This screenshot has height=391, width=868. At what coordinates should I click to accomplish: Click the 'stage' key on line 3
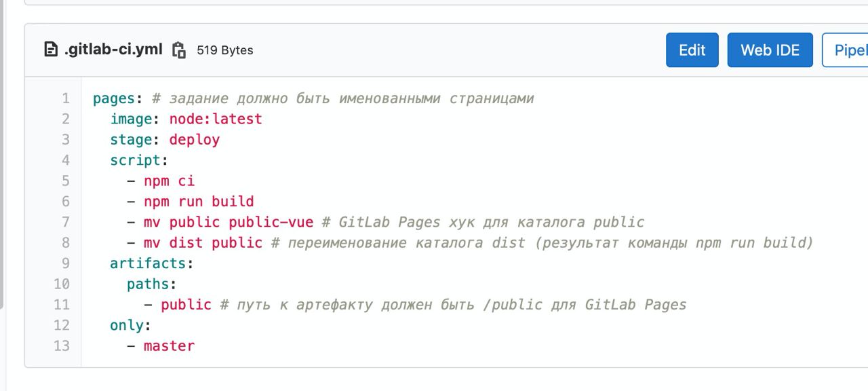(131, 140)
